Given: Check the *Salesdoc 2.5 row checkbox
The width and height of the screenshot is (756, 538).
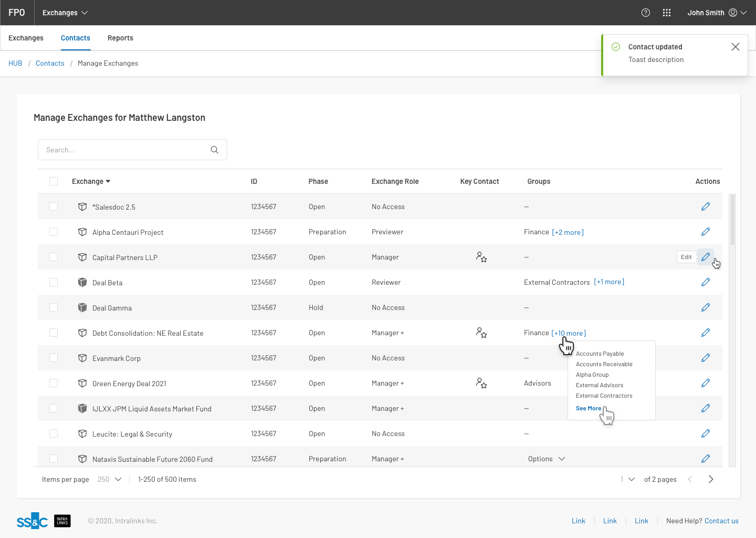Looking at the screenshot, I should click(x=54, y=206).
